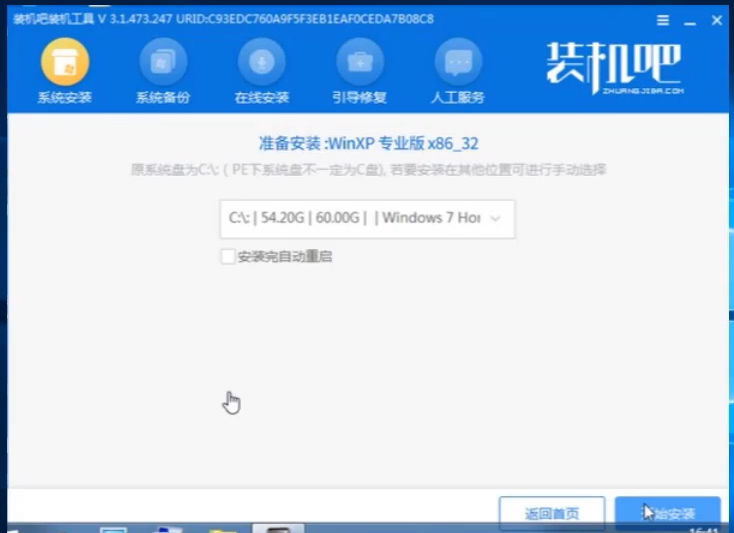Click the 开始安装 (Start Install) button

(x=667, y=513)
